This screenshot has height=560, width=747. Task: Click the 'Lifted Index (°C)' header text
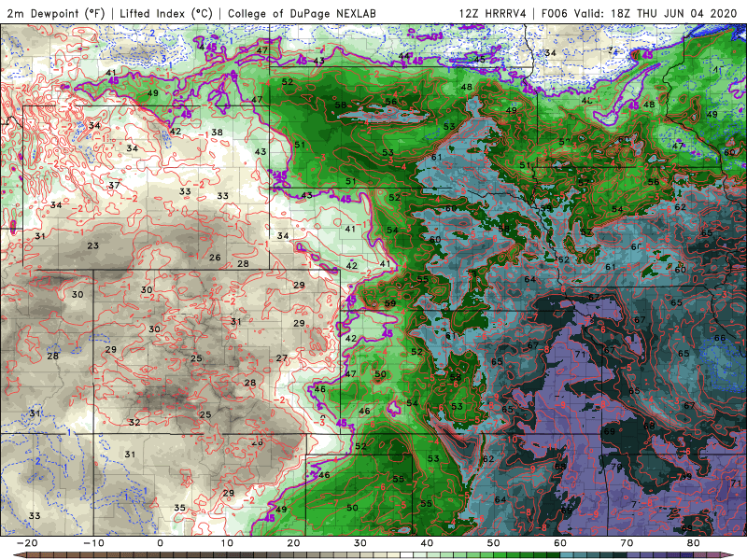166,13
